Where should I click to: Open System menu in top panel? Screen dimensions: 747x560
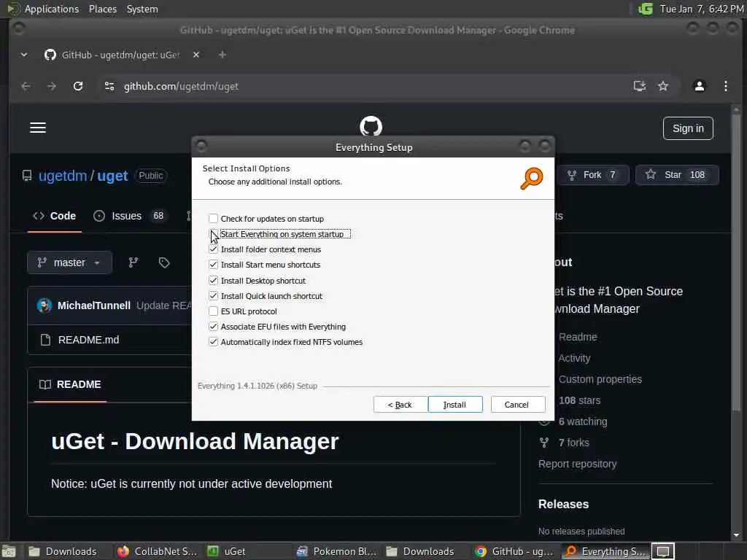[142, 9]
